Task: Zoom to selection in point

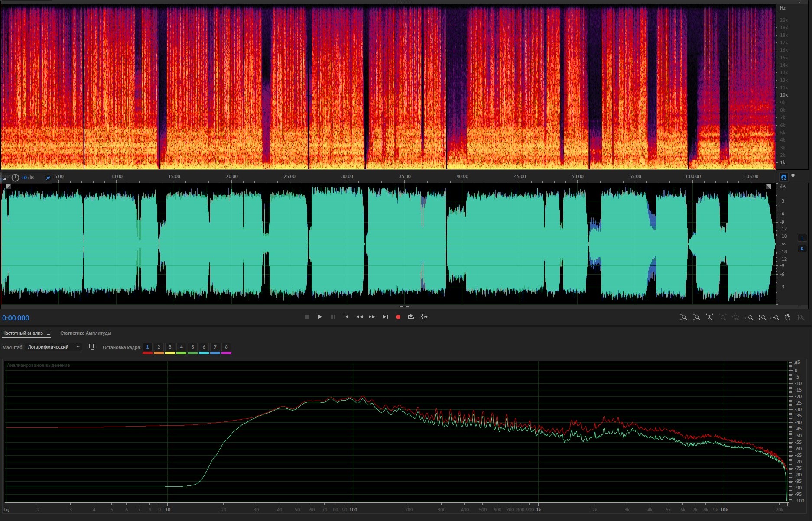Action: (x=749, y=317)
